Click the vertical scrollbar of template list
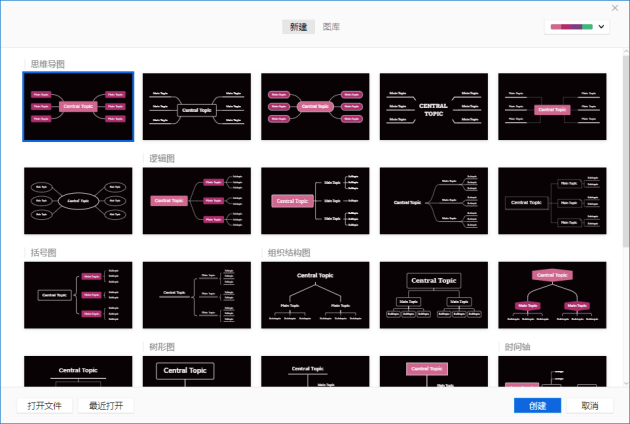630x424 pixels. click(x=625, y=150)
